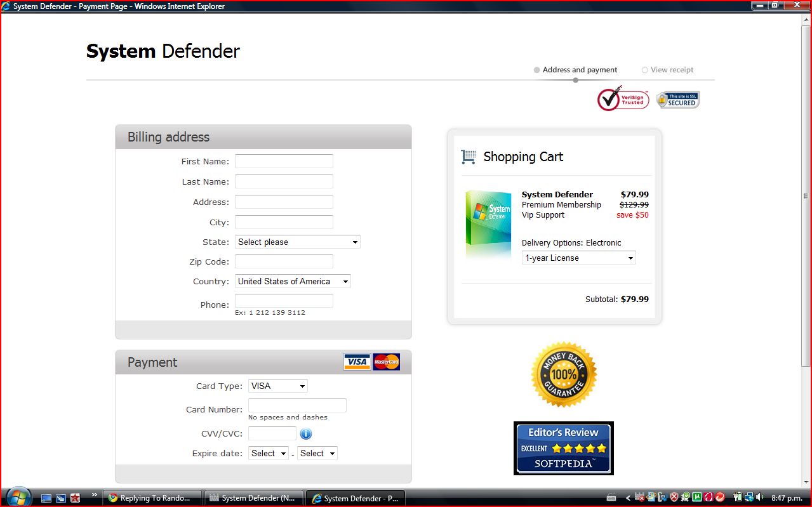812x507 pixels.
Task: Click the Address input field
Action: point(284,202)
